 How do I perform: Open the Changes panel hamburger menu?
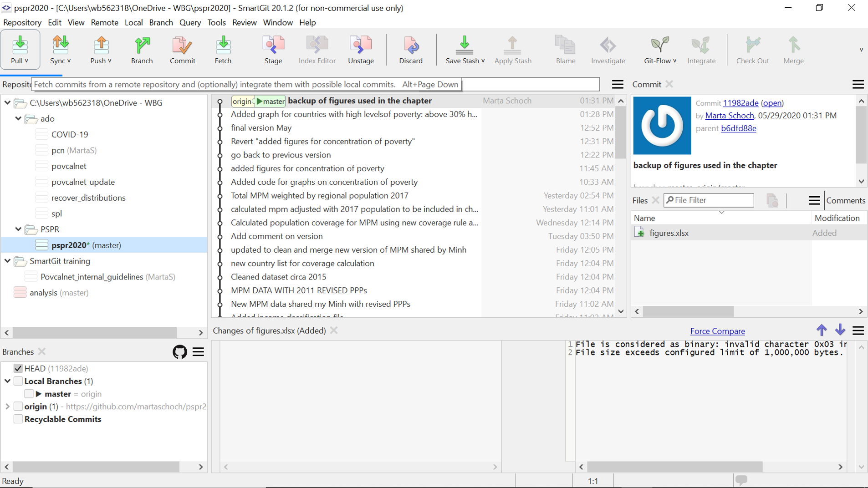coord(858,330)
